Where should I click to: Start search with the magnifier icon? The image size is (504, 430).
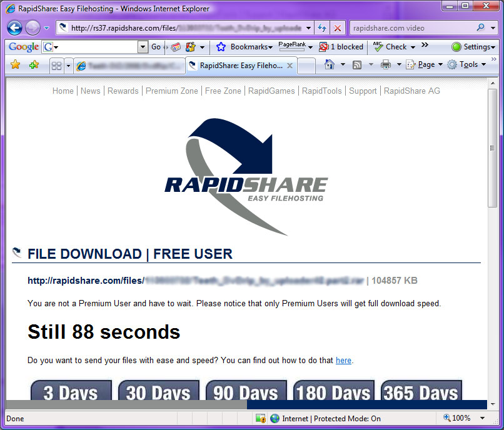[481, 27]
